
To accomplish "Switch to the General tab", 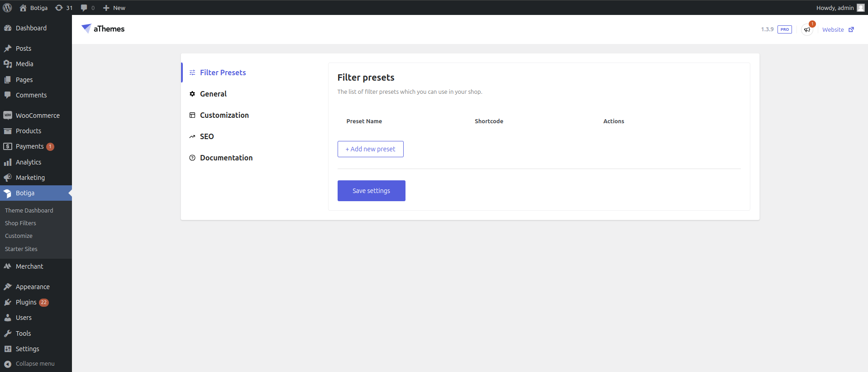I will [x=213, y=94].
